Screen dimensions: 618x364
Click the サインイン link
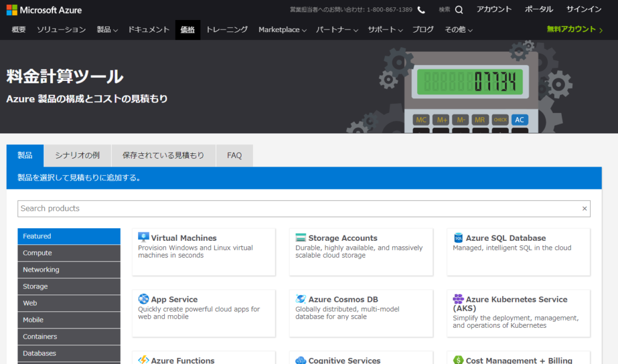tap(584, 10)
